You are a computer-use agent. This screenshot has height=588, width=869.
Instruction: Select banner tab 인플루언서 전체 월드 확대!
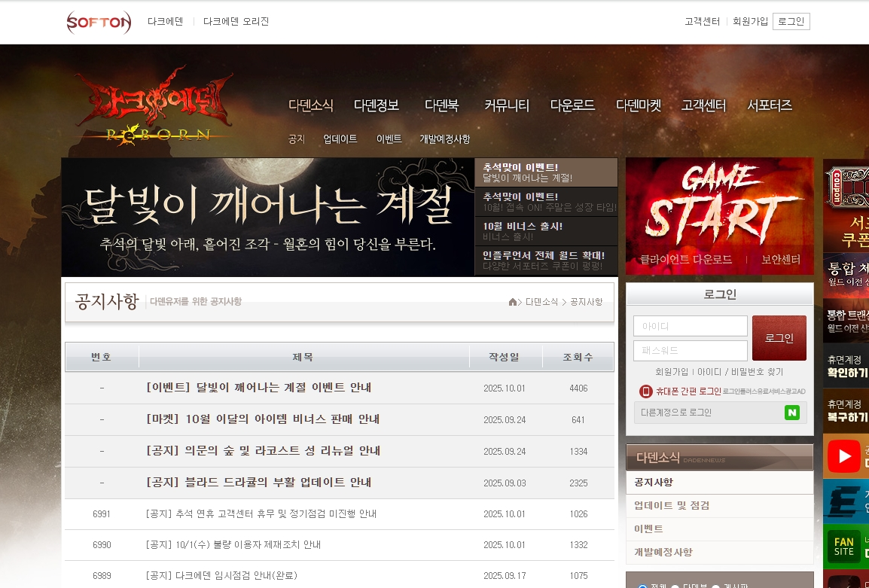(x=547, y=261)
